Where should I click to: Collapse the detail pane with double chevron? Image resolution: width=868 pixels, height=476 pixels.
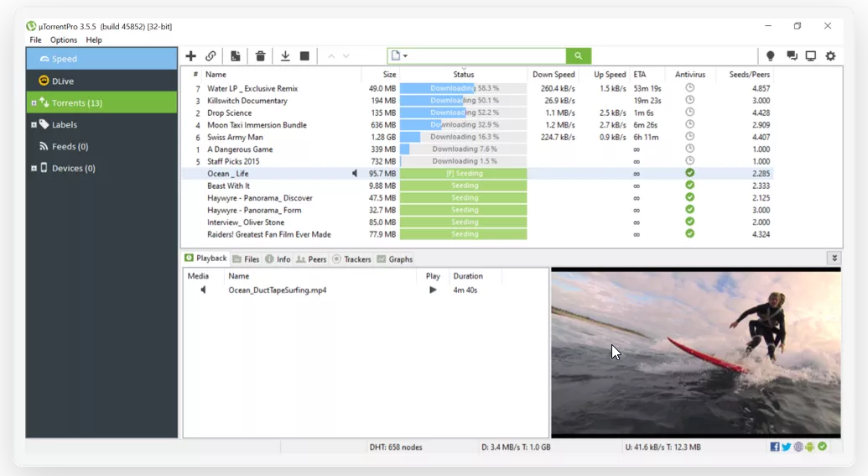pos(834,259)
